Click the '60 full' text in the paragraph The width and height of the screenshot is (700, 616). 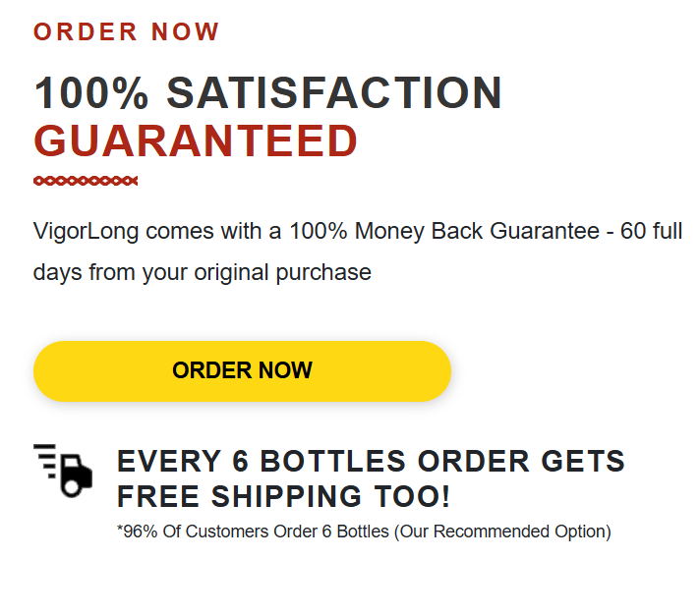coord(652,231)
